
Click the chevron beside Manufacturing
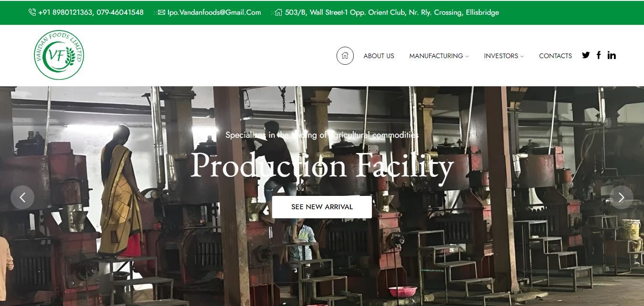[467, 56]
